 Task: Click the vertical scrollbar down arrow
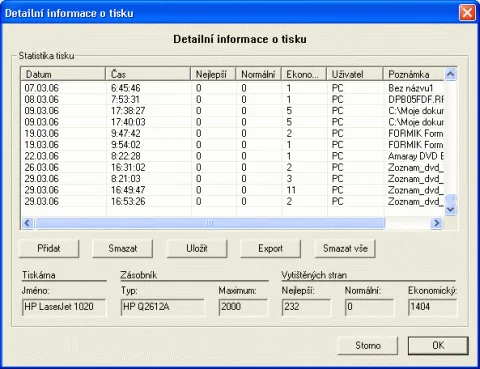pyautogui.click(x=450, y=209)
